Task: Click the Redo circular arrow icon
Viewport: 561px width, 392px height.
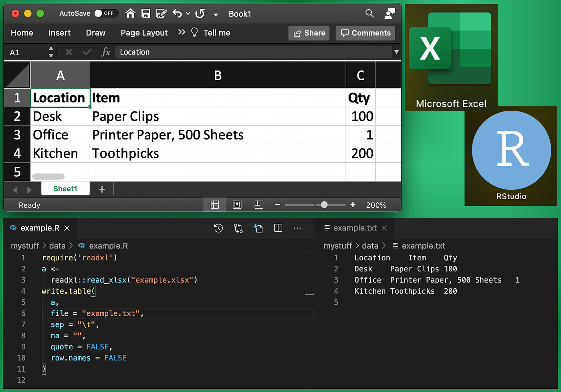Action: coord(200,13)
